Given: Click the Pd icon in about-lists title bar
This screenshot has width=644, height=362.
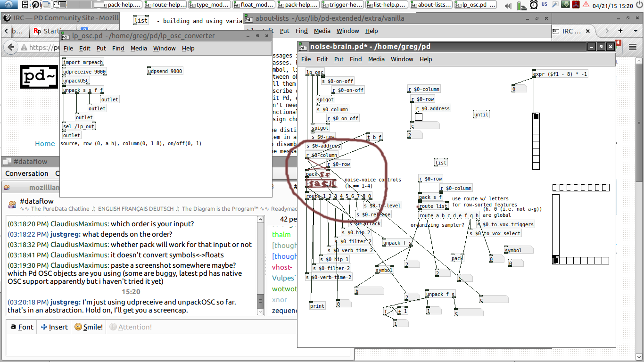Looking at the screenshot, I should pos(249,19).
